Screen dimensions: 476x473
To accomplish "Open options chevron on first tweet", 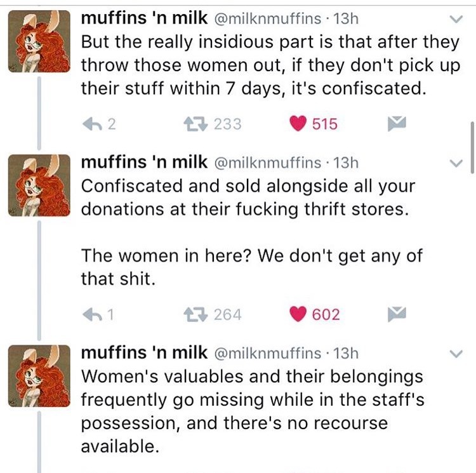I will pos(456,19).
